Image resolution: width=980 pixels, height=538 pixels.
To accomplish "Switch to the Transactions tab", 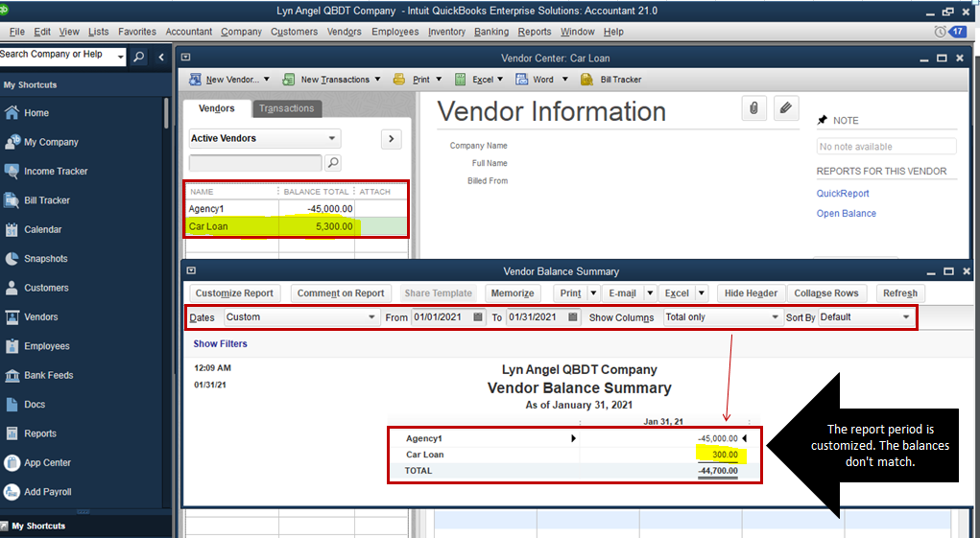I will click(287, 108).
